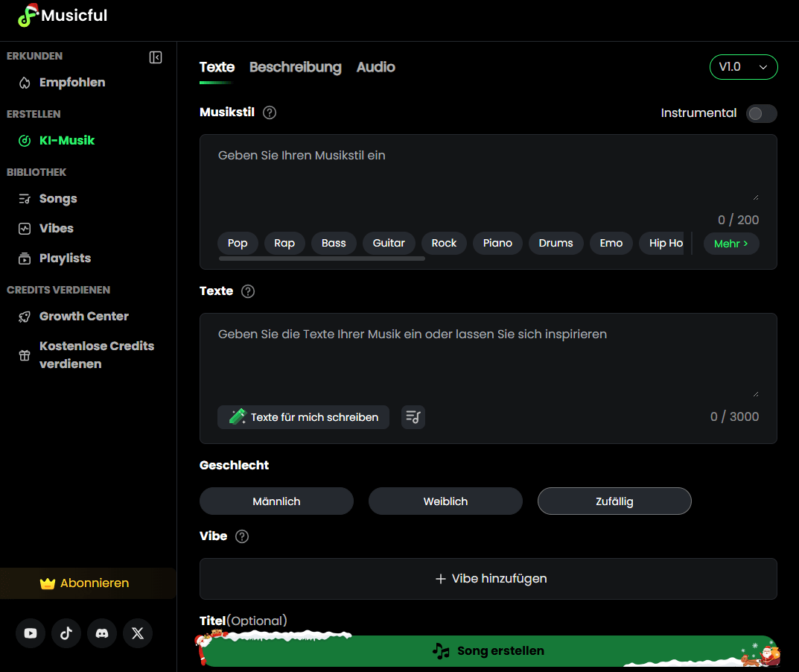
Task: Toggle the Instrumental switch
Action: click(x=761, y=113)
